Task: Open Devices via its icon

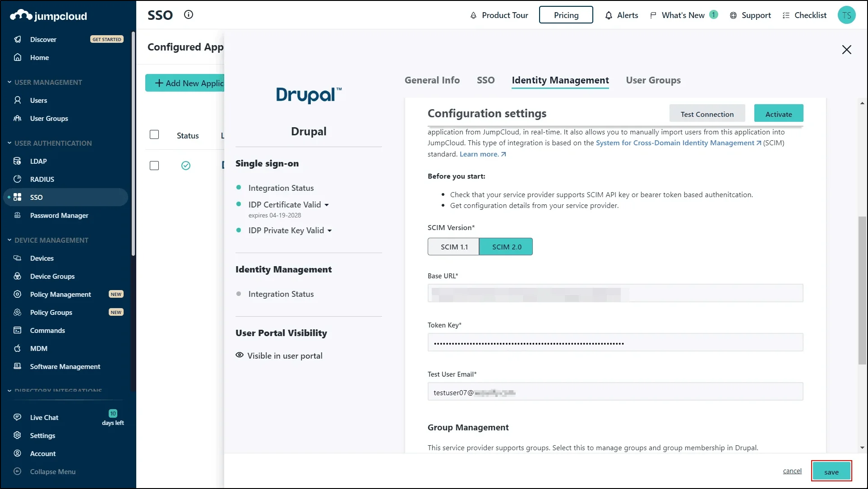Action: 18,258
